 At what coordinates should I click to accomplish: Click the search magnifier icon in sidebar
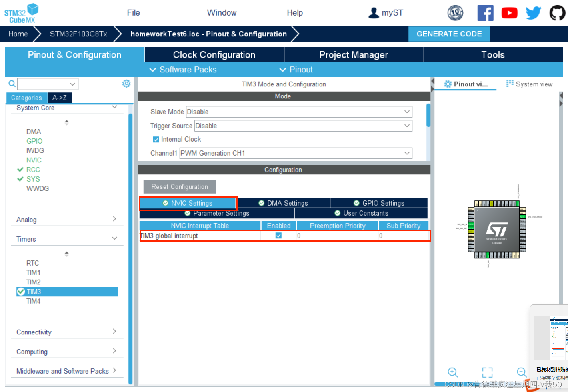[12, 84]
